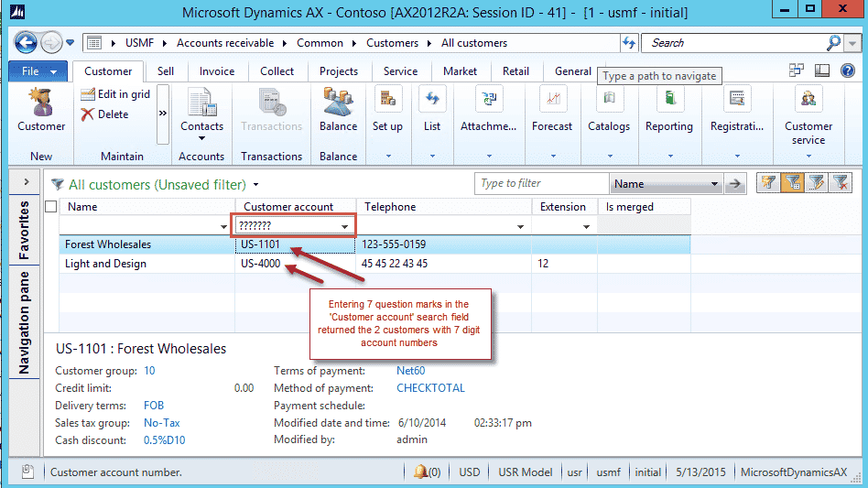This screenshot has width=868, height=488.
Task: Open the List ribbon group
Action: pyautogui.click(x=432, y=122)
